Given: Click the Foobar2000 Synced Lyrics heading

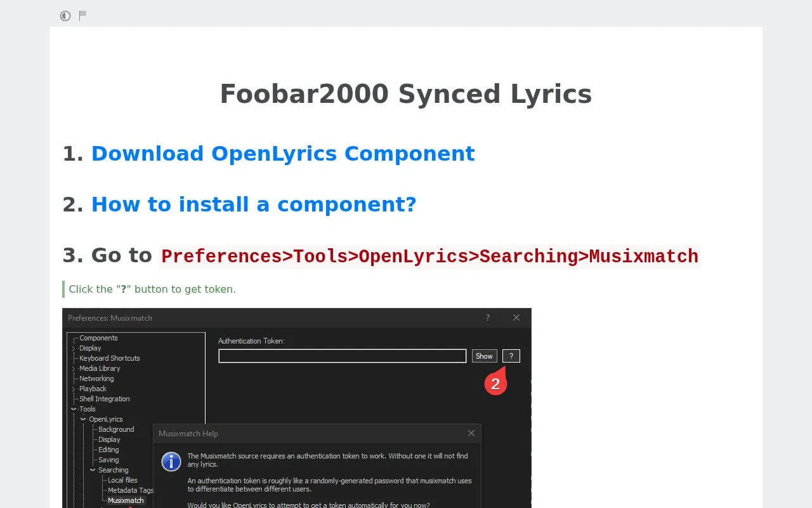Looking at the screenshot, I should tap(406, 94).
